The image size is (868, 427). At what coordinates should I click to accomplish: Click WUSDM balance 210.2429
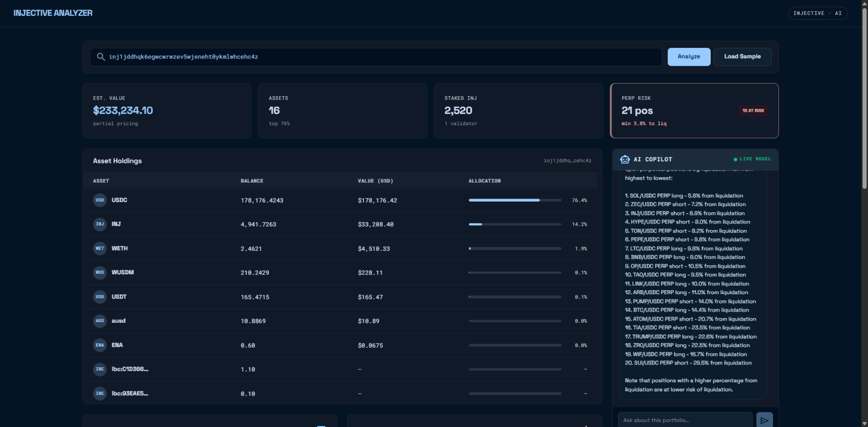click(255, 273)
